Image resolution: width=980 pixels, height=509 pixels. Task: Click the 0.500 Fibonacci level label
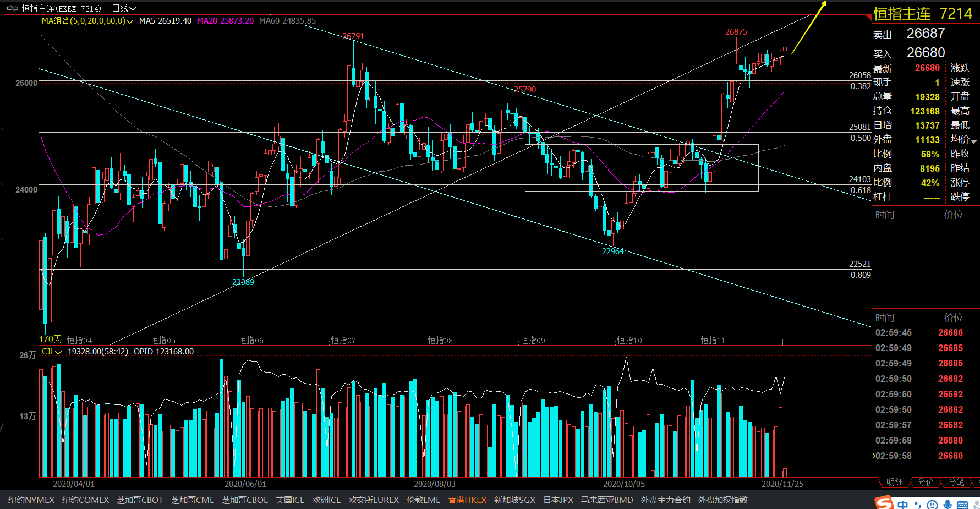[x=861, y=138]
